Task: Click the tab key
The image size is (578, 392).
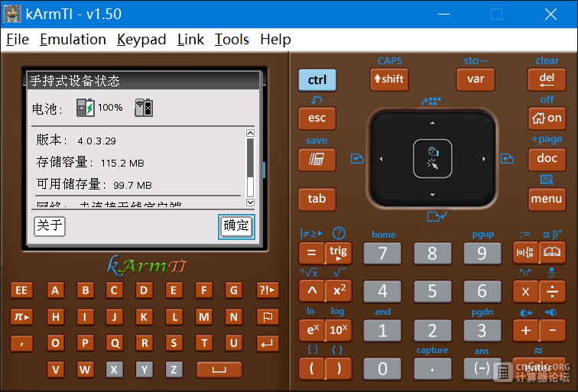Action: (x=317, y=199)
